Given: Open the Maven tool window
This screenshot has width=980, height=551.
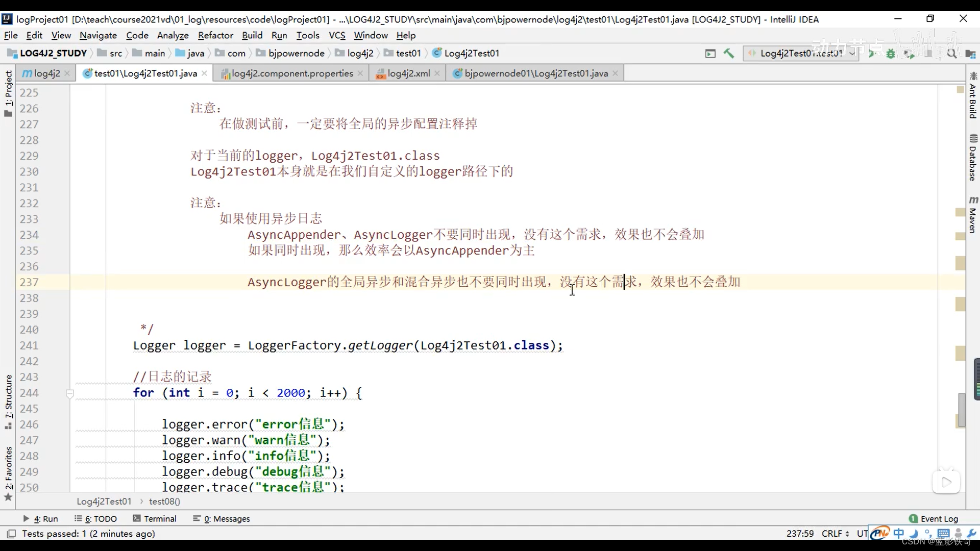Looking at the screenshot, I should click(973, 214).
